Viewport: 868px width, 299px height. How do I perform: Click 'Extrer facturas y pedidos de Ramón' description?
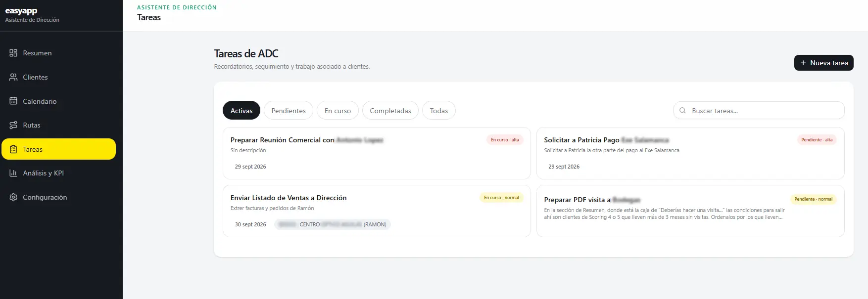[x=272, y=208]
